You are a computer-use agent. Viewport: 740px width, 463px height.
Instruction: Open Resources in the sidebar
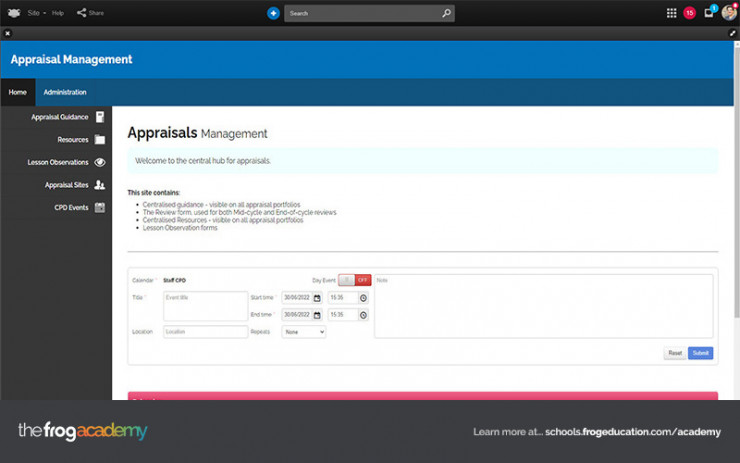tap(73, 140)
